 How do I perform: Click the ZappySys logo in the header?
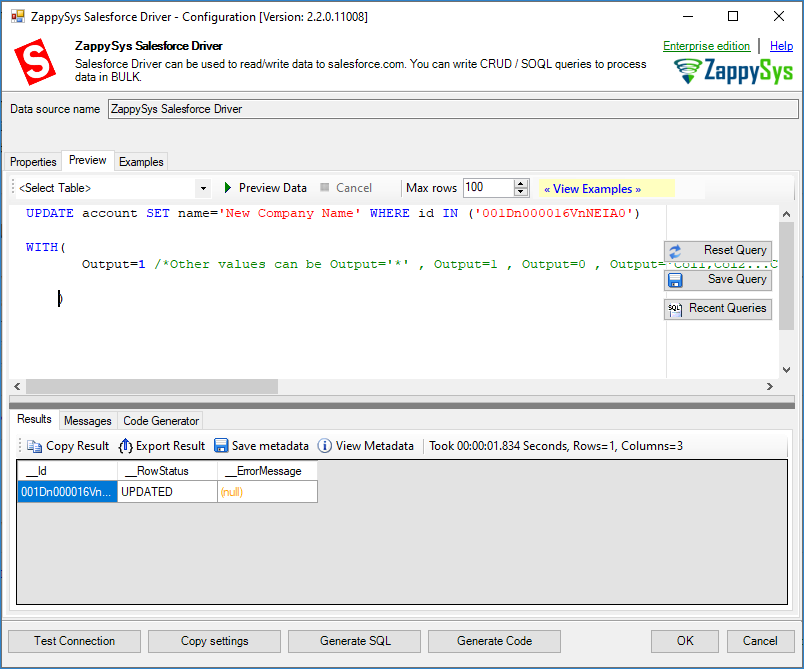[x=733, y=72]
